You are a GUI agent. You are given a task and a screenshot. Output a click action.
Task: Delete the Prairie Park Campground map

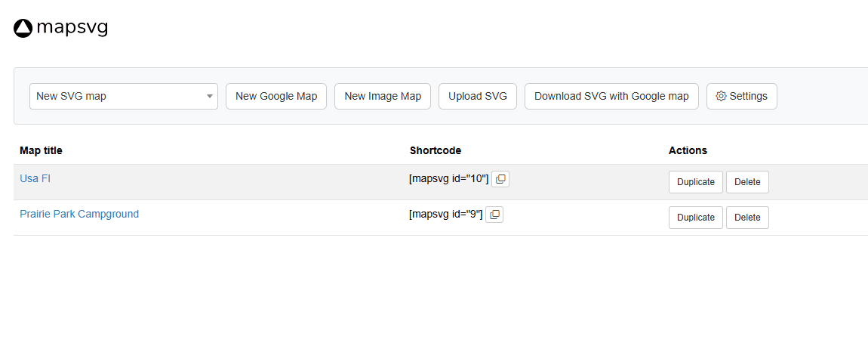747,218
